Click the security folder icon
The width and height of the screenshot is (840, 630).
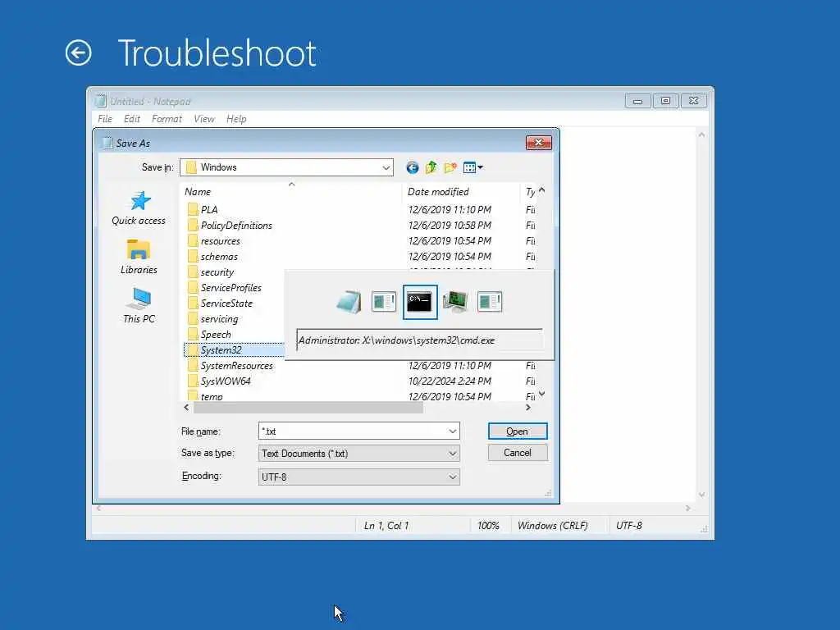[x=193, y=272]
